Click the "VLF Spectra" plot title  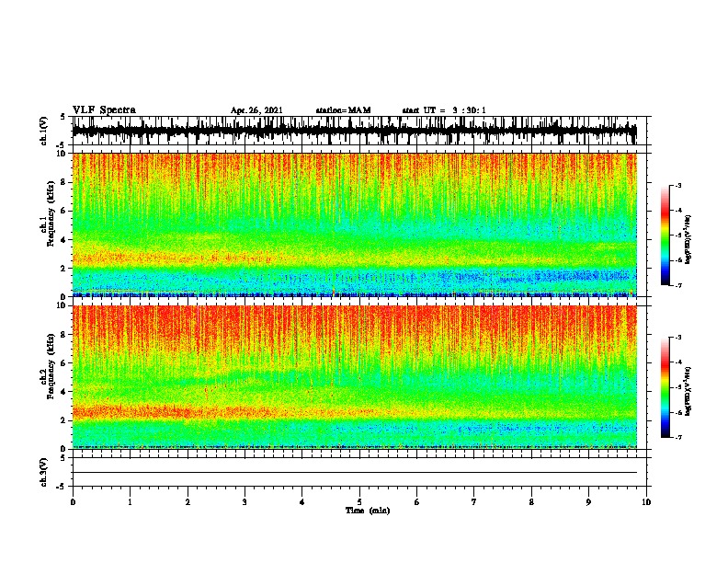pyautogui.click(x=104, y=110)
